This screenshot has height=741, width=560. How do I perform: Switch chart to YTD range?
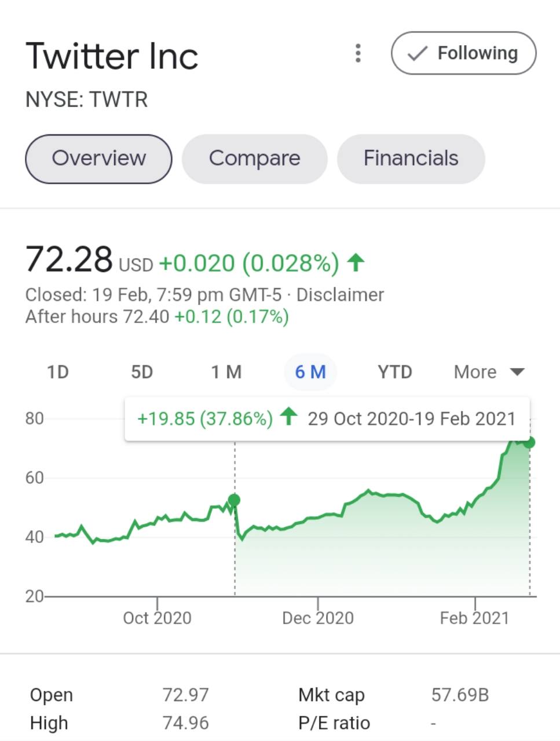tap(394, 372)
